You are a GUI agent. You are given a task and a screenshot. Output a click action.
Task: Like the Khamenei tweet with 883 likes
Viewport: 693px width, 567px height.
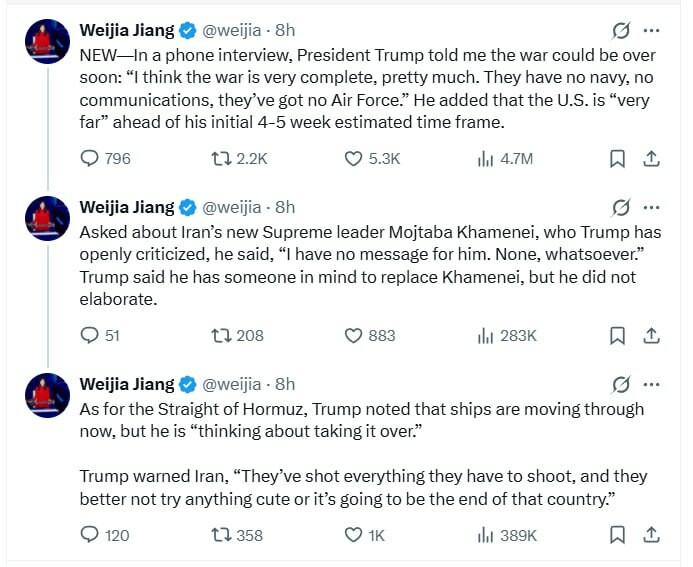coord(353,335)
